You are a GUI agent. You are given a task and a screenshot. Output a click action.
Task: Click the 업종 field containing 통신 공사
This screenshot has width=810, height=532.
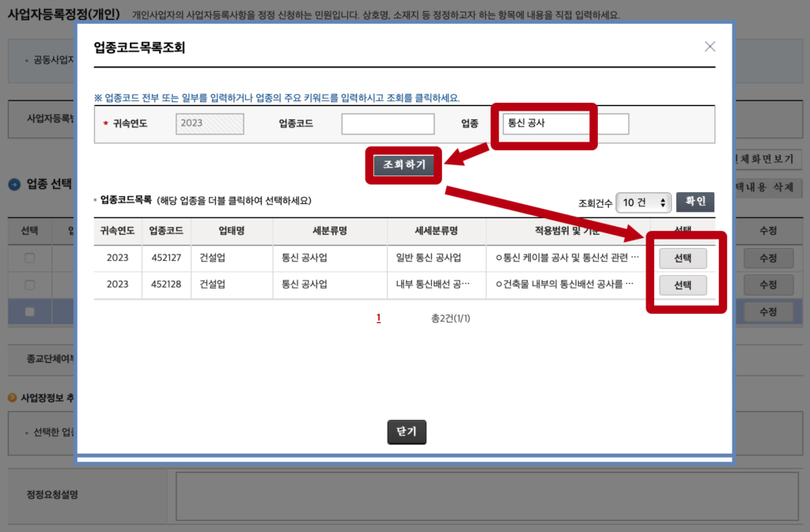coord(546,124)
